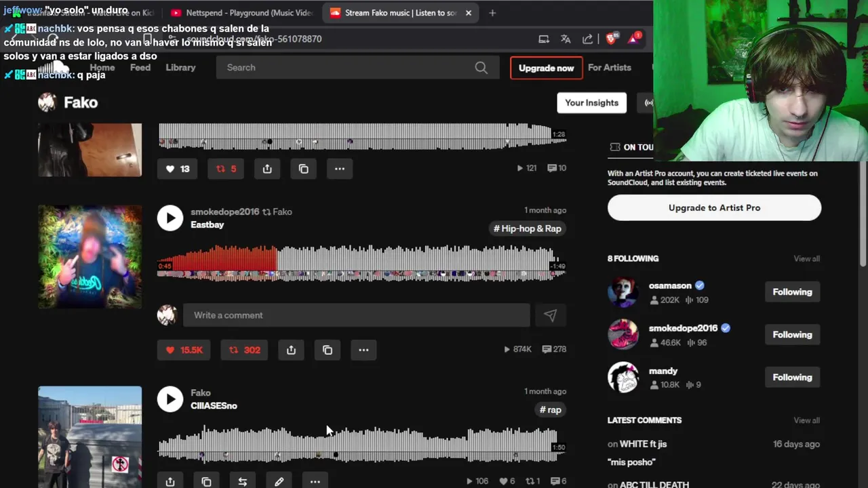The width and height of the screenshot is (868, 488).
Task: Open the Hip-hop & Rap tag
Action: (528, 228)
